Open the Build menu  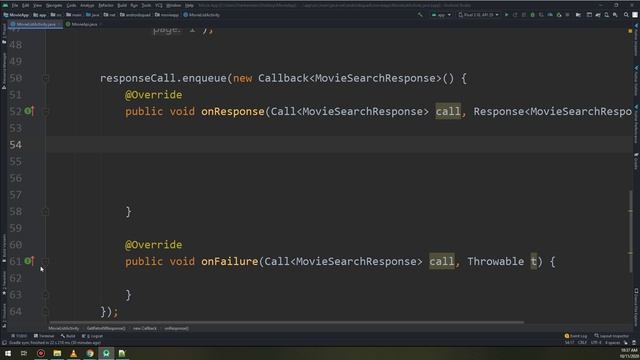[x=122, y=6]
